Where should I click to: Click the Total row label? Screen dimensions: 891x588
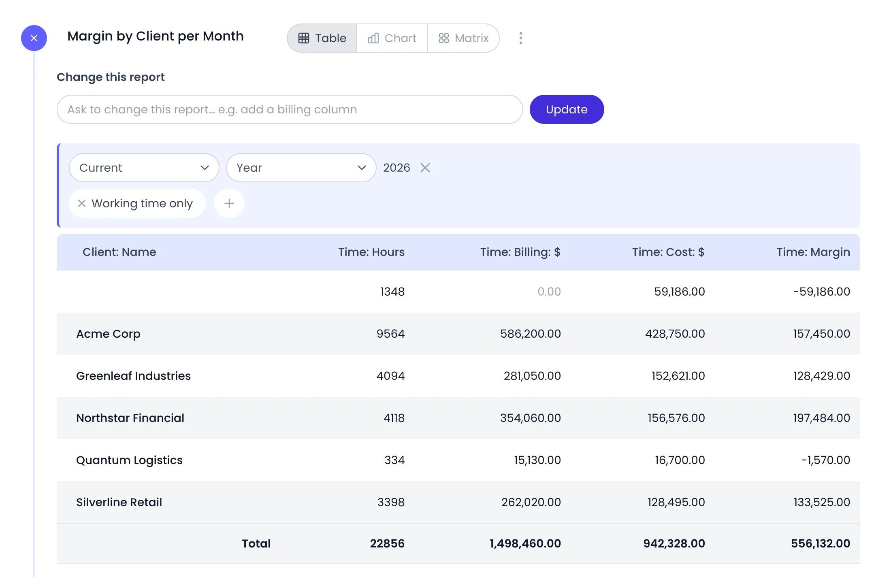pos(256,543)
